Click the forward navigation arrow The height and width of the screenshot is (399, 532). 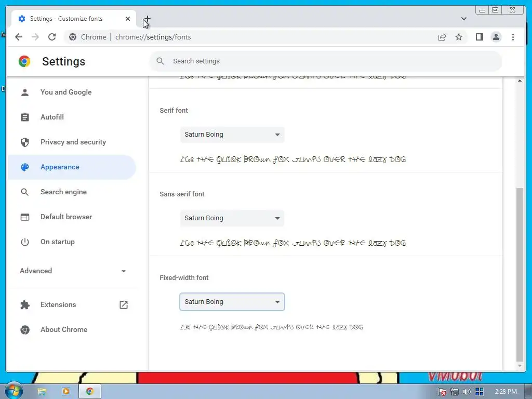pos(35,37)
